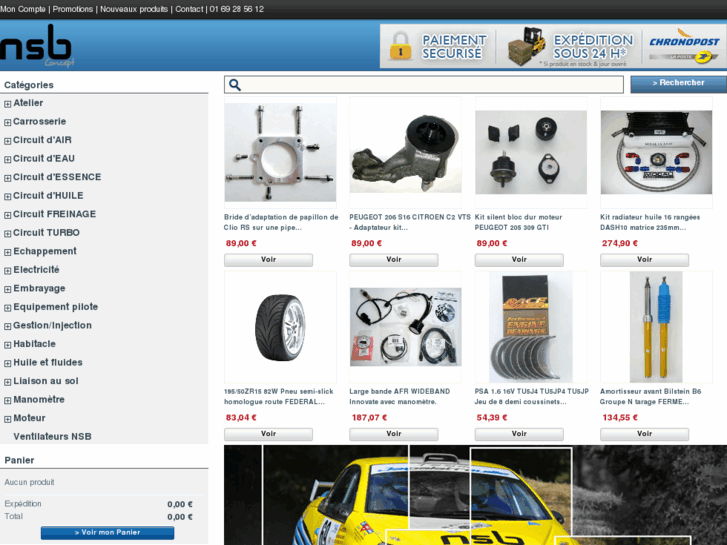Click Voir under PSA 1.6 16V coussinets
This screenshot has height=545, width=727.
coord(519,434)
